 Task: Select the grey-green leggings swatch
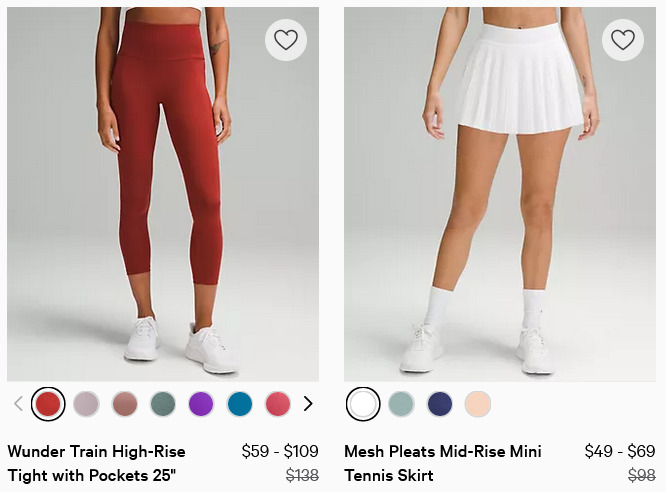pos(163,404)
